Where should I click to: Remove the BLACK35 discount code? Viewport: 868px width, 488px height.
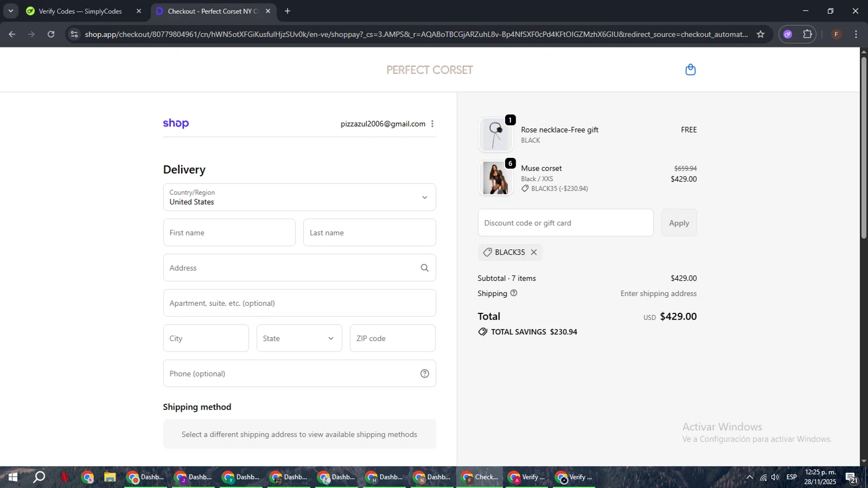pyautogui.click(x=534, y=252)
